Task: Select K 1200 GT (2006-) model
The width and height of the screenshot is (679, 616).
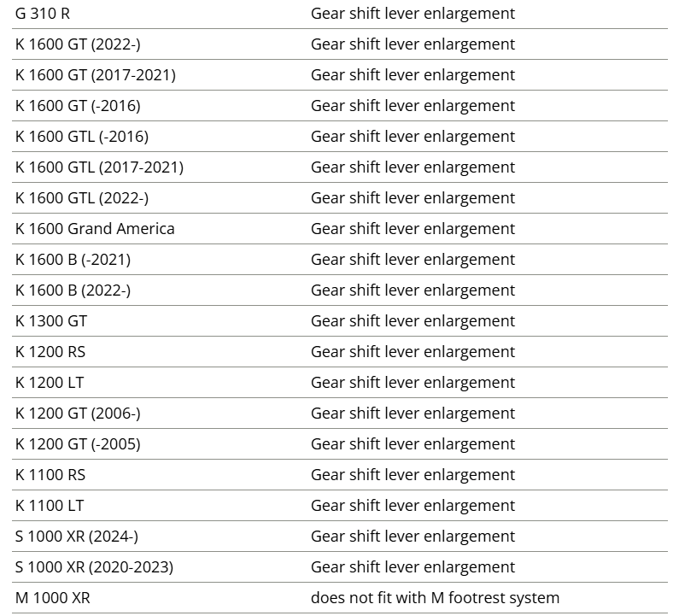Action: tap(78, 414)
